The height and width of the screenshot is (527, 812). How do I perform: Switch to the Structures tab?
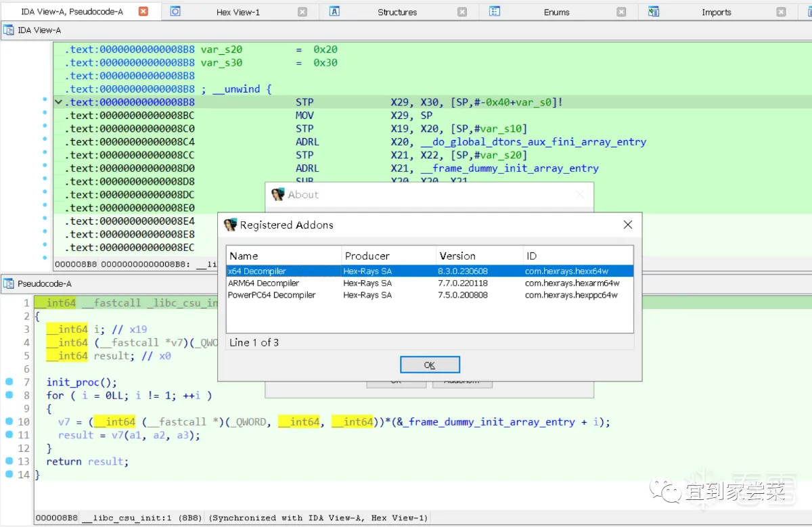click(x=397, y=12)
